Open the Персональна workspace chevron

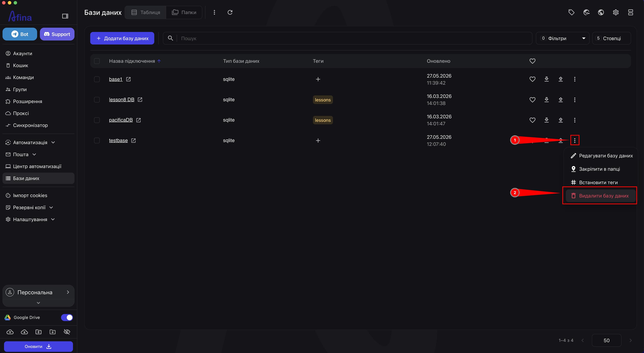[68, 292]
